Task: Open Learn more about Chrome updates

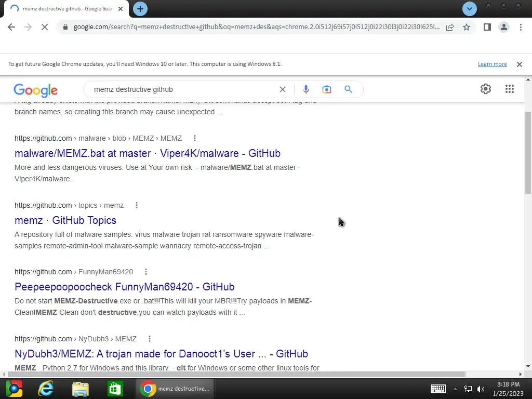Action: pos(493,64)
